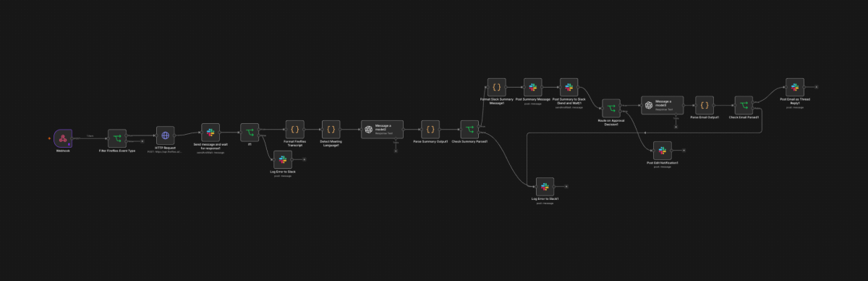
Task: Select the Route on Approval Decision1 node
Action: coord(611,108)
